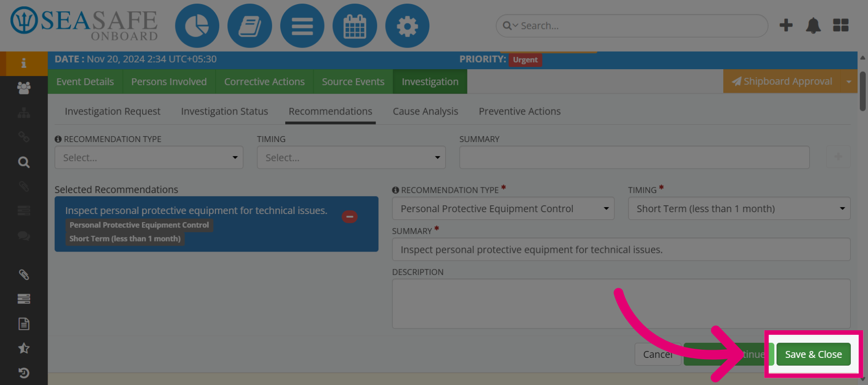Remove the selected recommendation with red minus

click(x=349, y=217)
